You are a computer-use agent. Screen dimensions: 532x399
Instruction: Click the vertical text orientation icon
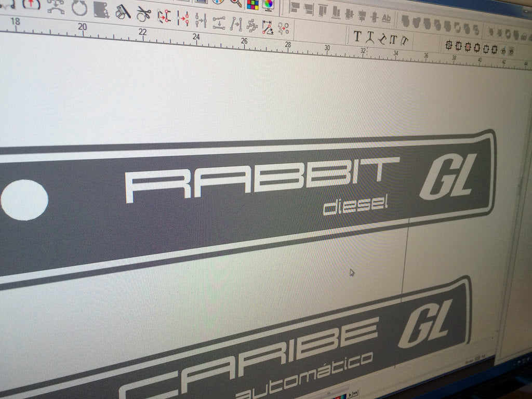(393, 38)
